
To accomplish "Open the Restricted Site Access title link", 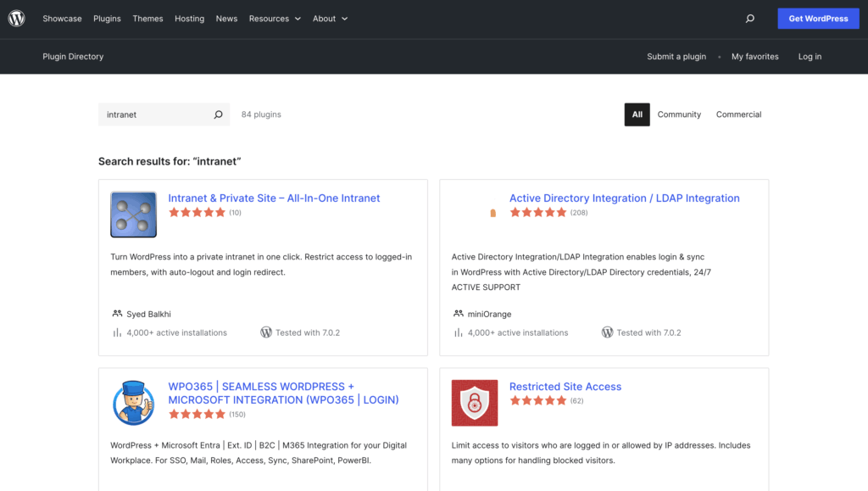I will (565, 387).
